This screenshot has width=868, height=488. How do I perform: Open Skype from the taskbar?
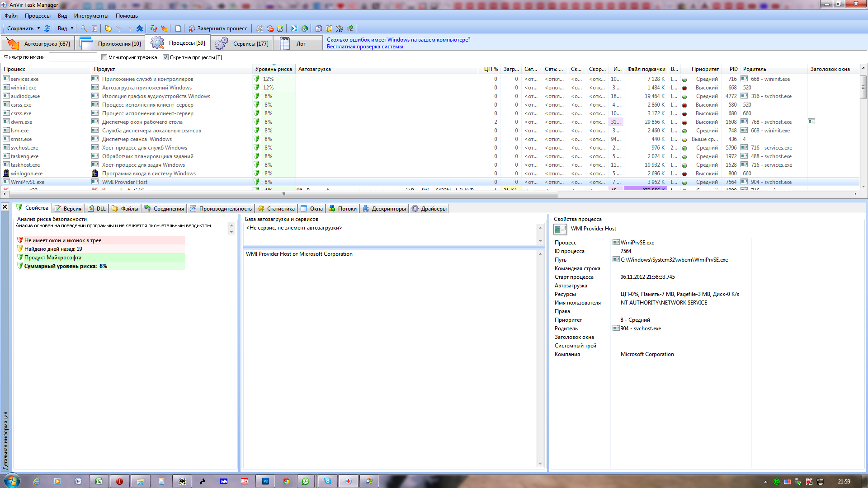(x=328, y=481)
